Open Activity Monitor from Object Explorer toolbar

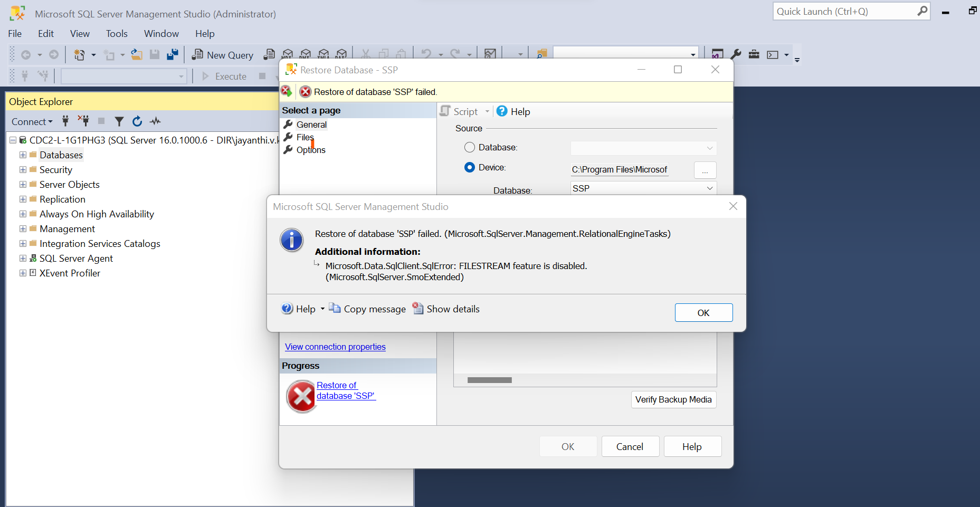tap(155, 121)
